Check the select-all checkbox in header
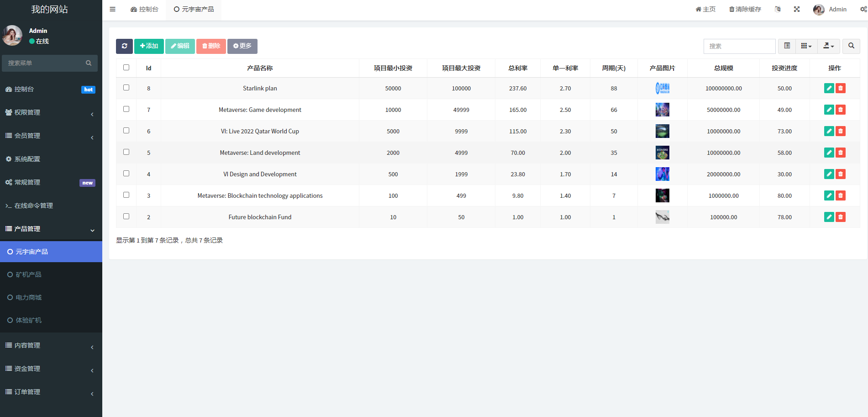The height and width of the screenshot is (417, 868). (x=126, y=68)
